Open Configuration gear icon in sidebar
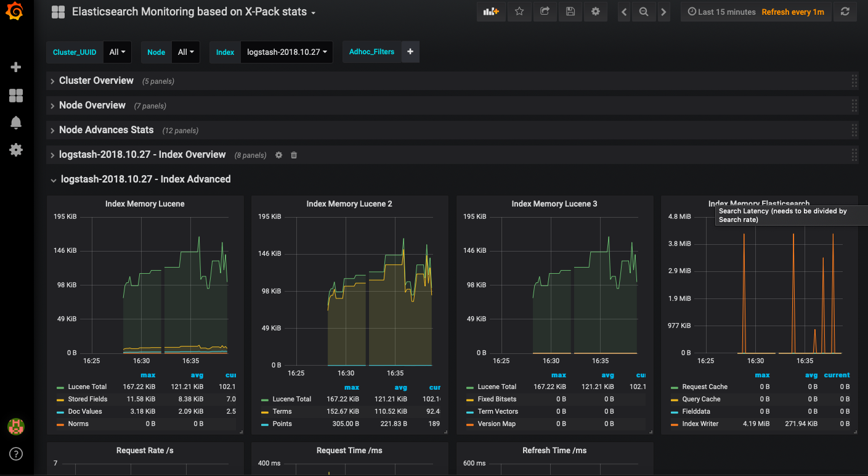868x476 pixels. click(16, 150)
